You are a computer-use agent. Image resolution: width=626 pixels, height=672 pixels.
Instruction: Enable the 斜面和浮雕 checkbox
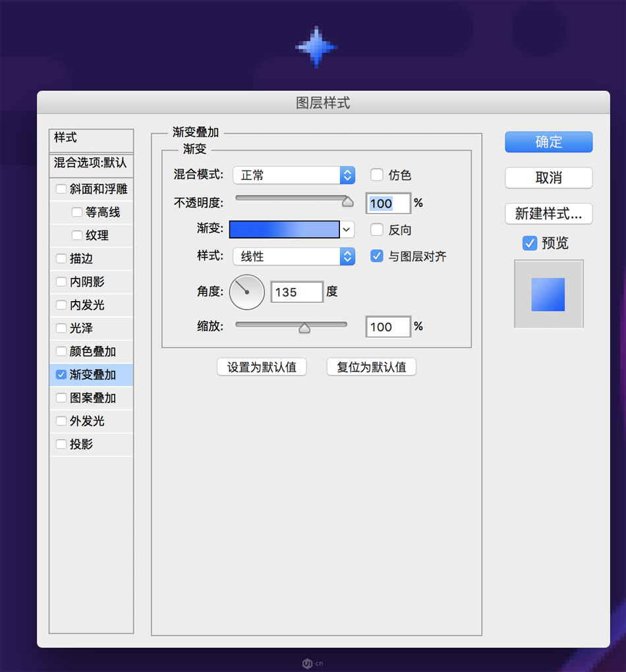click(x=61, y=189)
